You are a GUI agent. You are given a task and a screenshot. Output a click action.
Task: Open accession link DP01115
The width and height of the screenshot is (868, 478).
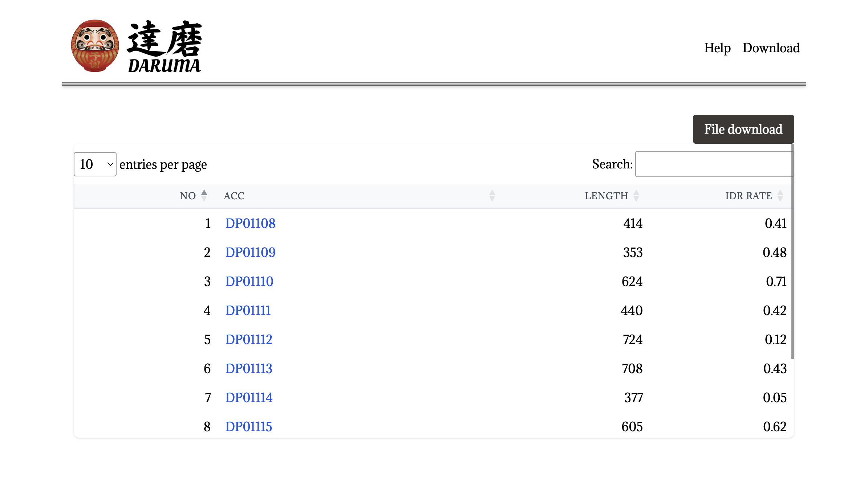pos(248,426)
